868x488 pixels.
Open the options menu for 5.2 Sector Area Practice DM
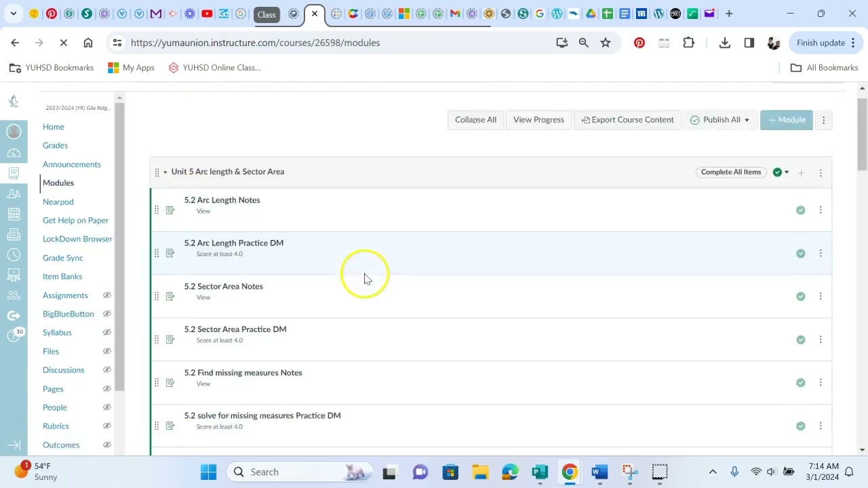click(821, 340)
